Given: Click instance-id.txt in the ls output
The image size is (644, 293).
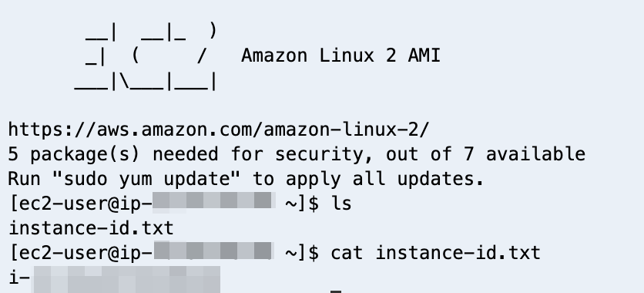Looking at the screenshot, I should coord(91,228).
